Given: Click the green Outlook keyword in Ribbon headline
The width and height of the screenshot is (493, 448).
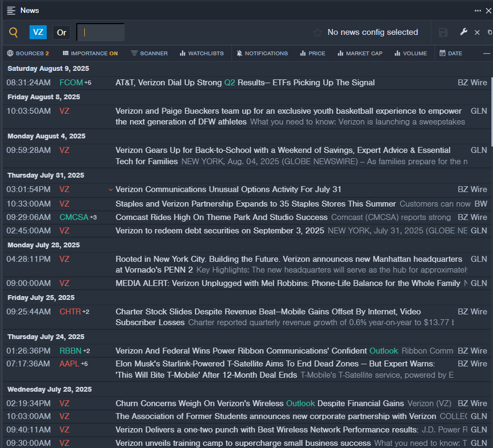Looking at the screenshot, I should point(383,351).
